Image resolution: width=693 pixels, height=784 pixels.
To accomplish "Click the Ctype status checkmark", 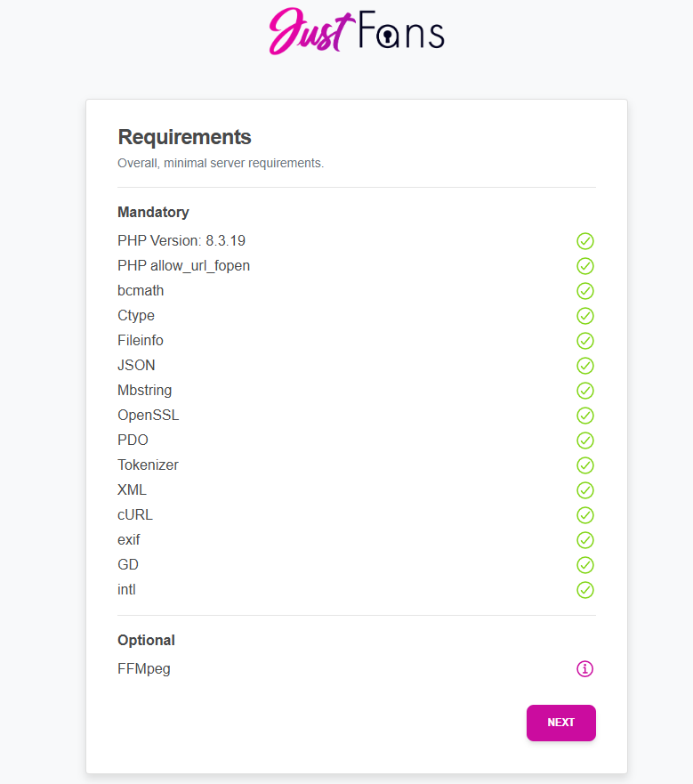I will [584, 316].
